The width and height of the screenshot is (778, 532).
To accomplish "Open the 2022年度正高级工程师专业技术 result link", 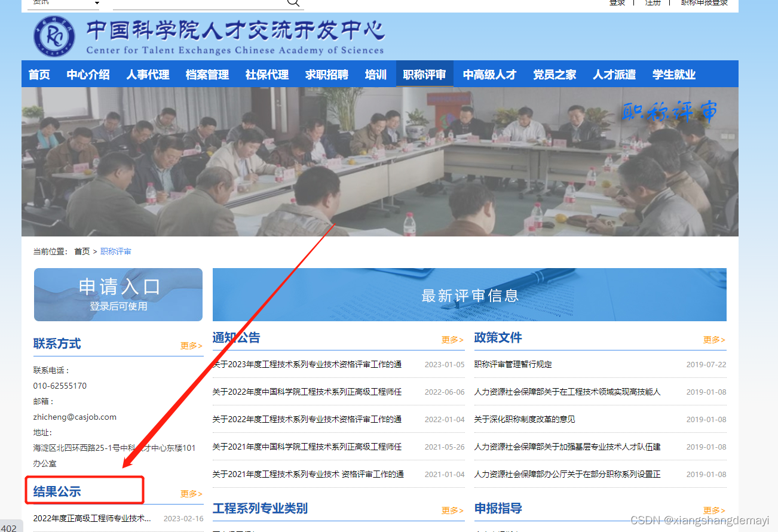I will (93, 518).
